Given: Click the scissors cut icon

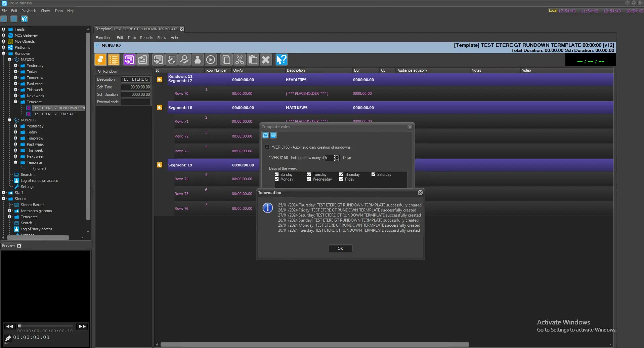Looking at the screenshot, I should (x=240, y=60).
